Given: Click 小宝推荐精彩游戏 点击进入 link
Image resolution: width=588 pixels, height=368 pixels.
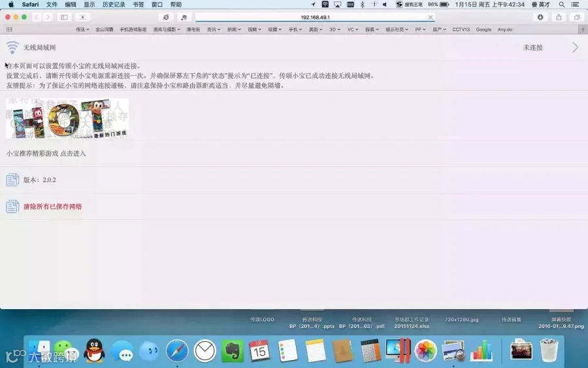Looking at the screenshot, I should tap(46, 154).
